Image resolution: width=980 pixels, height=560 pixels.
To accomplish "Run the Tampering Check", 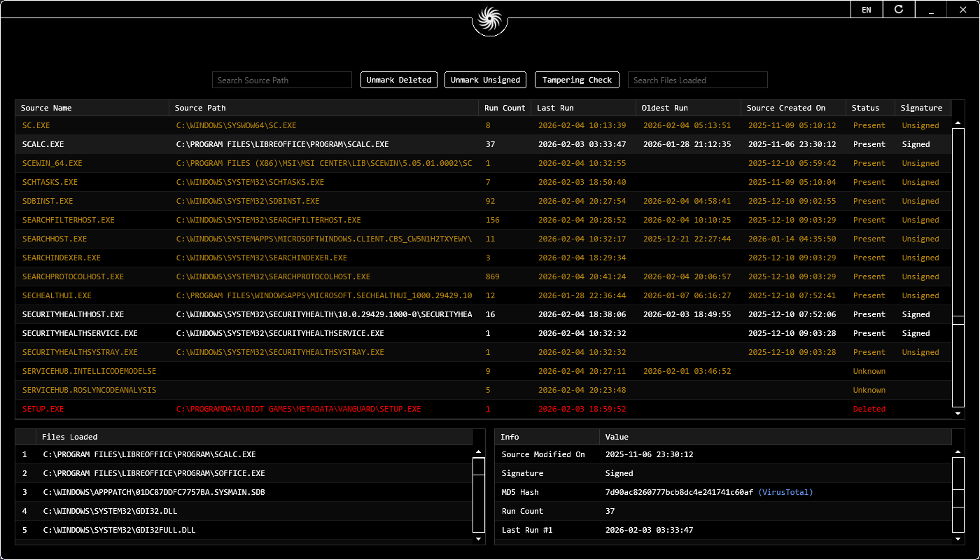I will (577, 80).
